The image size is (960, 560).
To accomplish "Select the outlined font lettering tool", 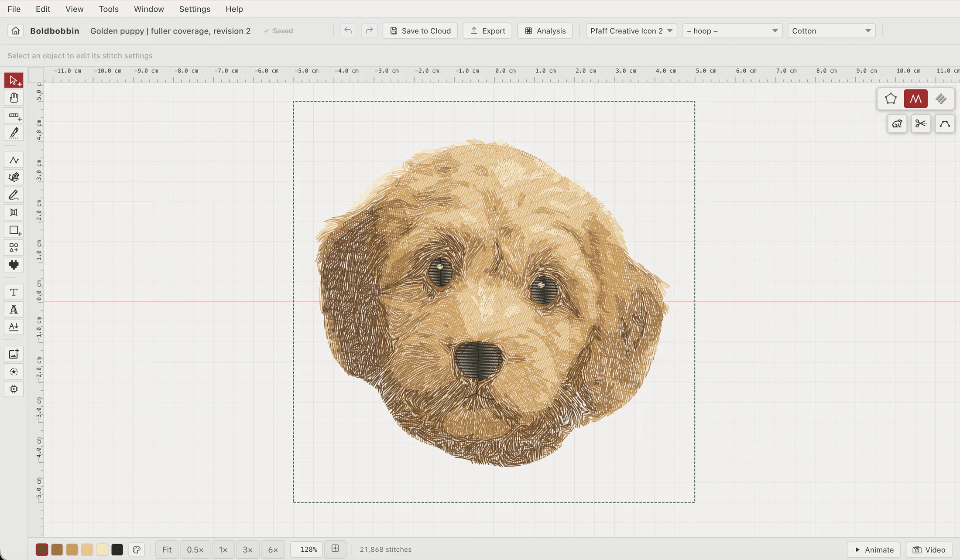I will [14, 310].
